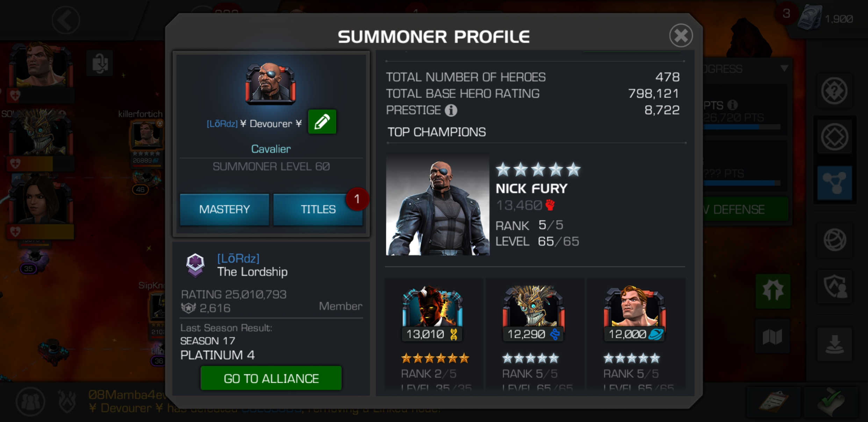
Task: Open the Mastery tab
Action: [224, 209]
